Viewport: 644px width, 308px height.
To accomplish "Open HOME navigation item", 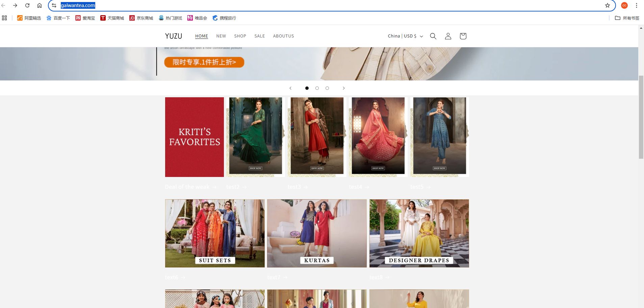I will pos(202,36).
